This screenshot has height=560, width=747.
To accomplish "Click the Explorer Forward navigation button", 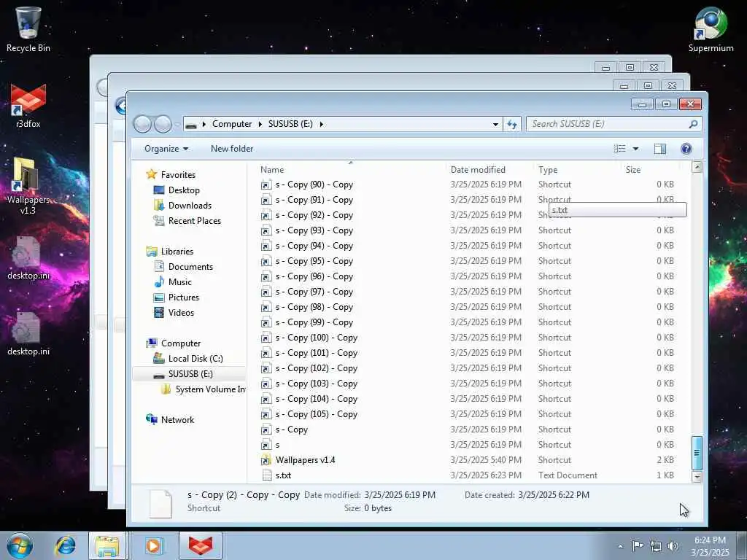I will click(x=163, y=124).
